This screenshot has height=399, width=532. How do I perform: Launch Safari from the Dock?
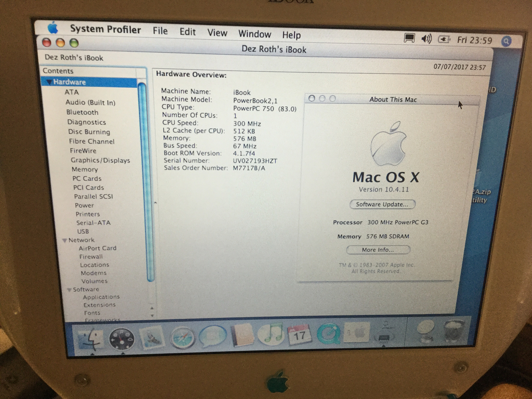pos(182,338)
